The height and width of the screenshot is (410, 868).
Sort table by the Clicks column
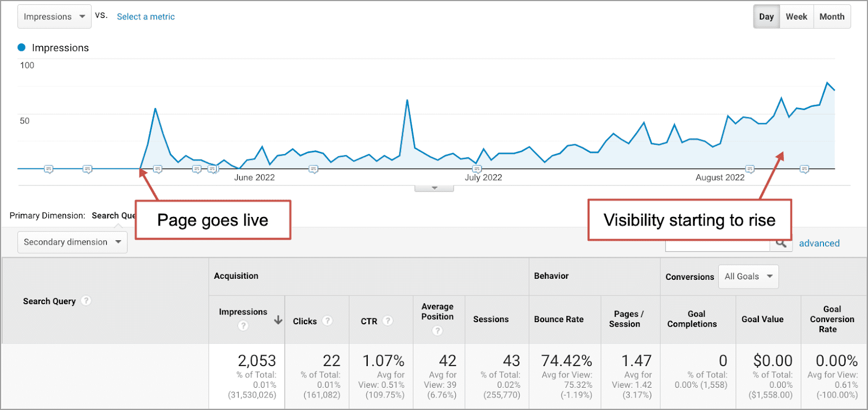point(305,322)
